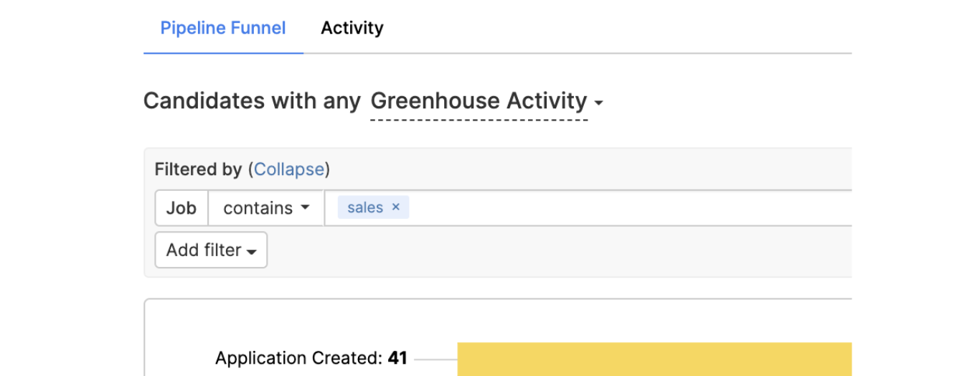Screen dimensions: 980x376
Task: Expand the contains operator dropdown
Action: 266,208
